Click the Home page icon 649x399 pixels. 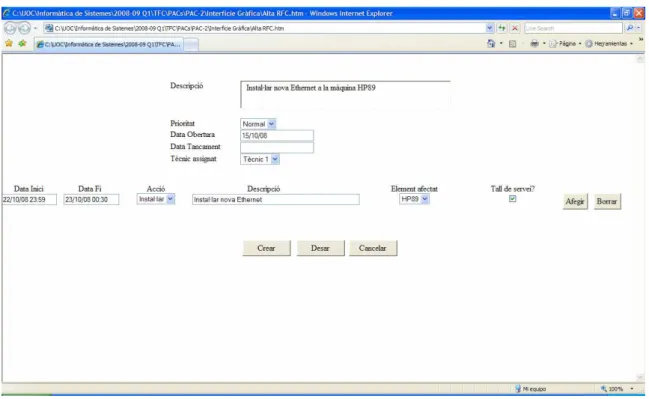(491, 43)
